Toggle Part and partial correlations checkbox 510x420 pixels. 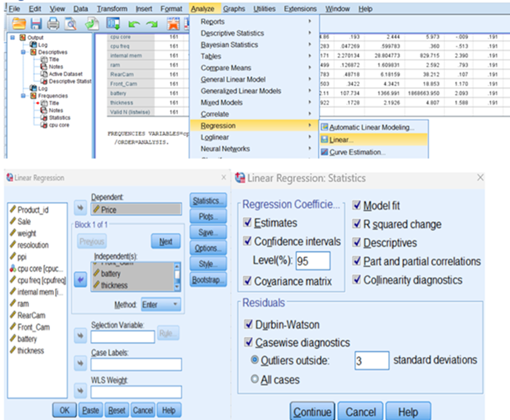point(357,261)
